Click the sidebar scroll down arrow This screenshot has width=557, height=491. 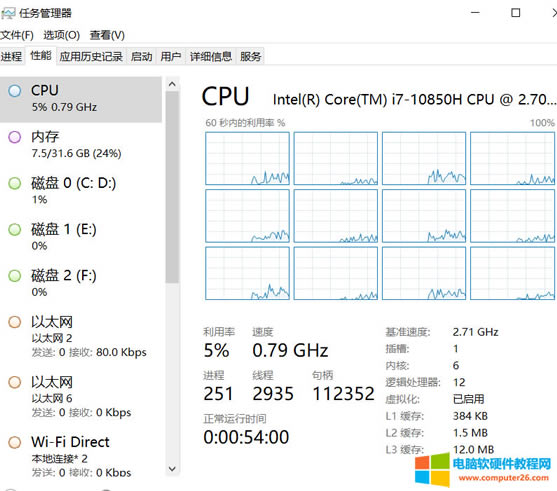172,469
